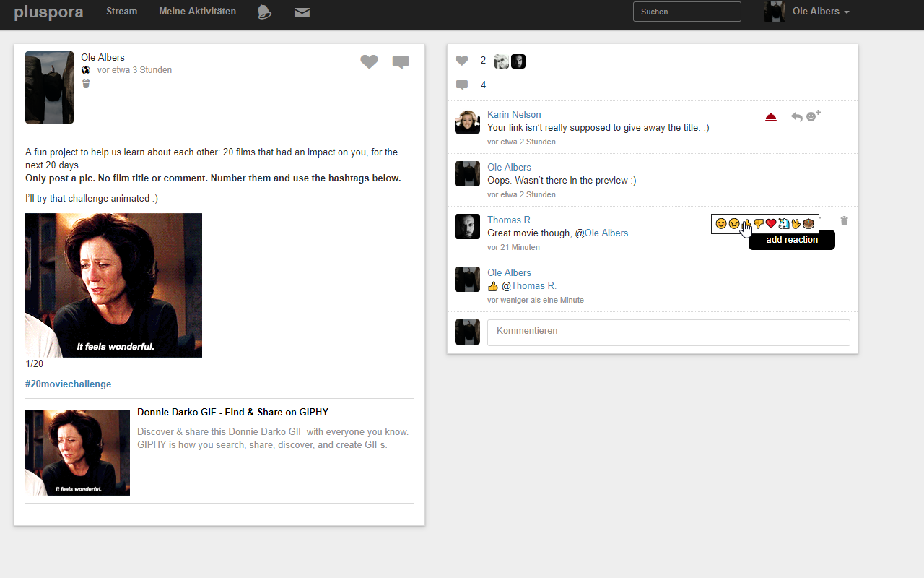Click the GIPHY description text 'Discover & share'
Image resolution: width=924 pixels, height=578 pixels.
(273, 439)
